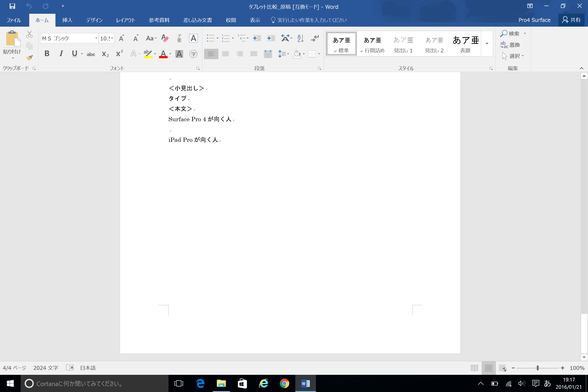
Task: Click the Cortana search box on taskbar
Action: click(95, 383)
